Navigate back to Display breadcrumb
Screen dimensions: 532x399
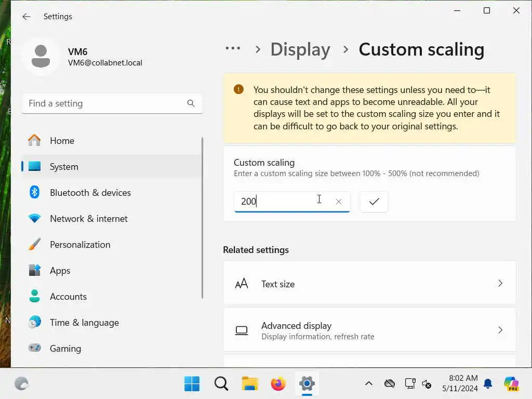click(x=300, y=49)
